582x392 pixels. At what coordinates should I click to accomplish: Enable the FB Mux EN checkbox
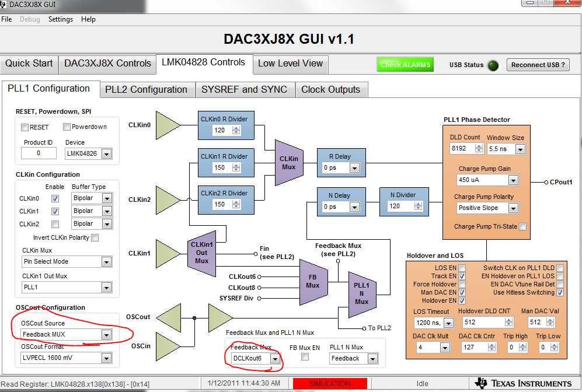pyautogui.click(x=305, y=357)
